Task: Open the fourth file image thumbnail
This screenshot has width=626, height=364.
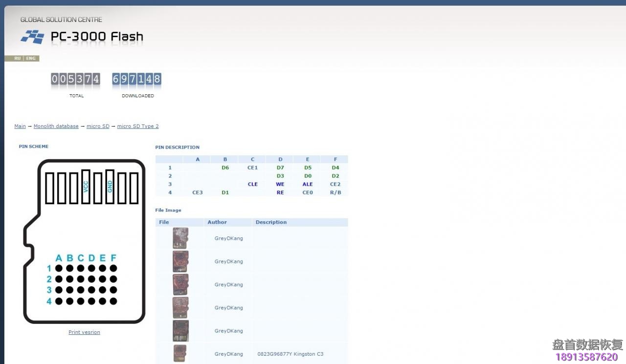Action: (180, 308)
